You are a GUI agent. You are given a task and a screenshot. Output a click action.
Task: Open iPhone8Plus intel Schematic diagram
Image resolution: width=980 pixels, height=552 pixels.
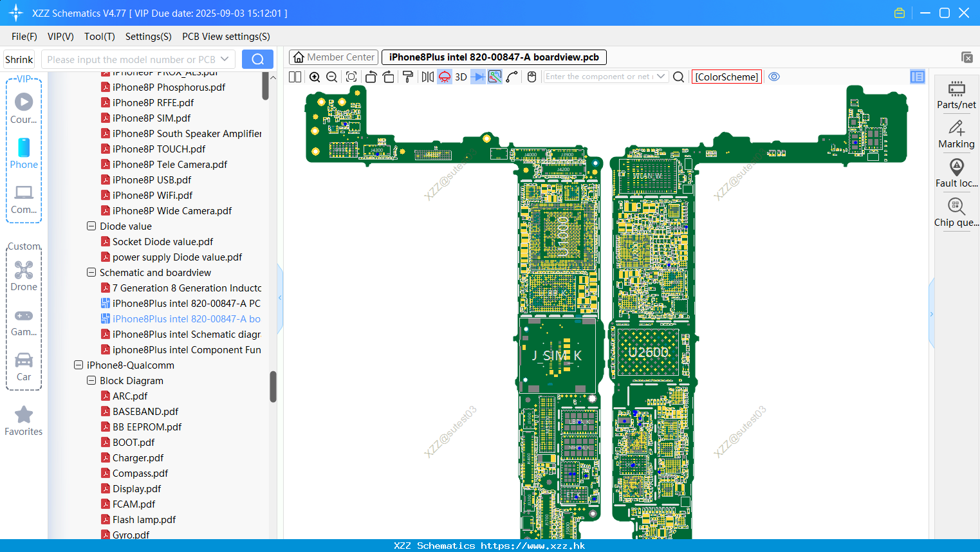coord(187,335)
